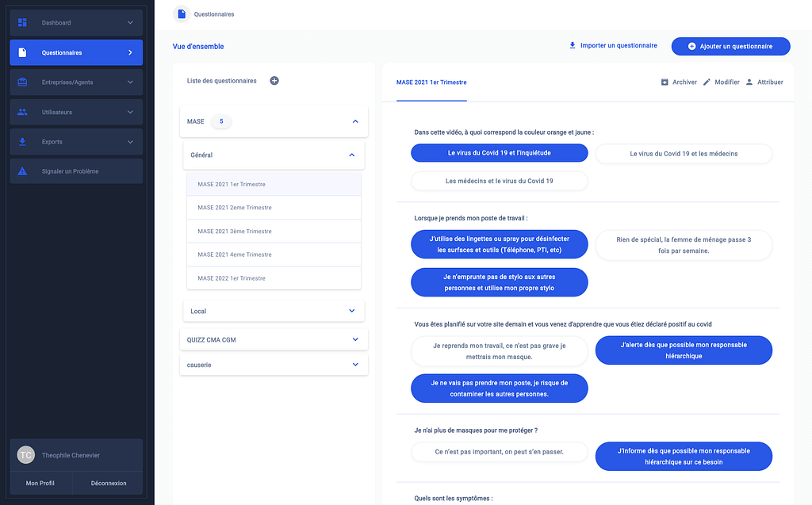Click the Déconnexion button

[x=109, y=483]
